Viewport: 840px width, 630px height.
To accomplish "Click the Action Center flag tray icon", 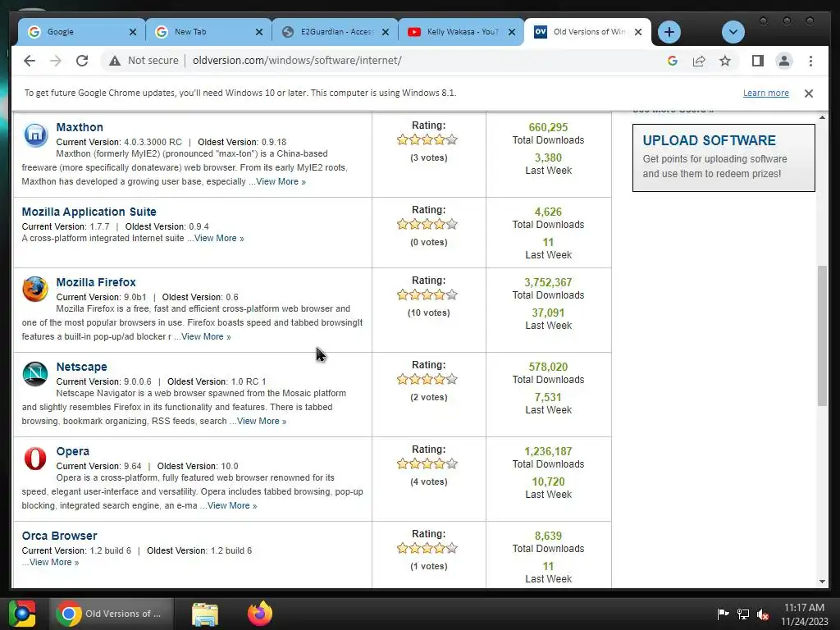I will pos(723,614).
